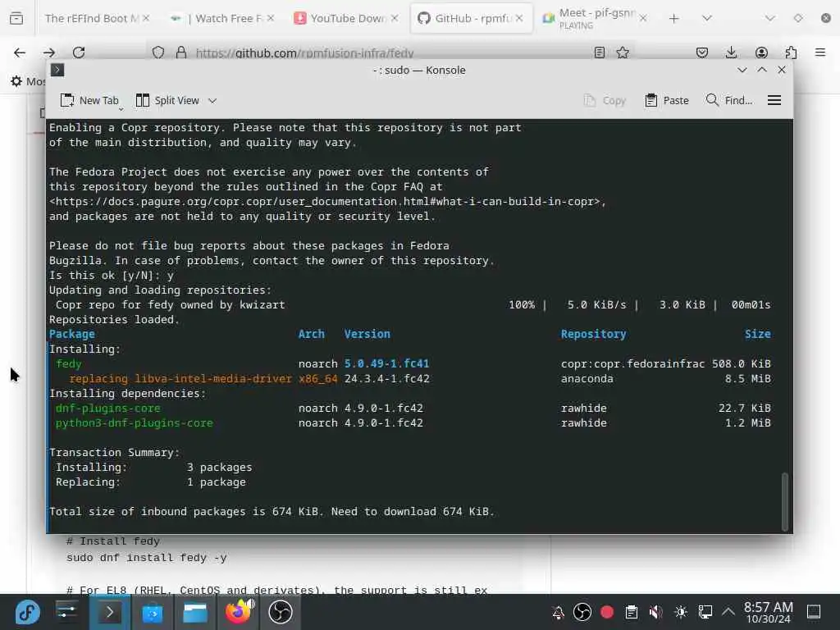The width and height of the screenshot is (840, 630).
Task: Click the clock showing 8:57 AM
Action: [768, 612]
